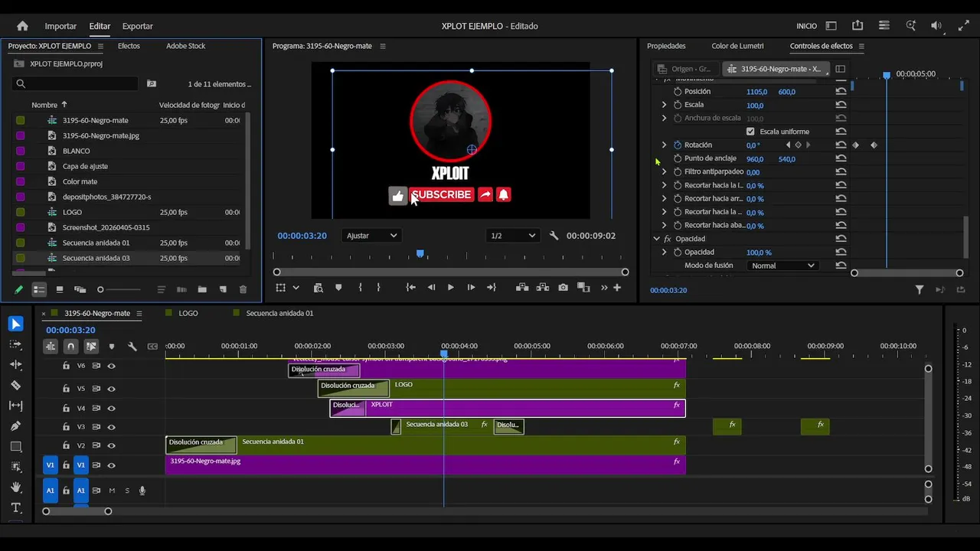This screenshot has width=980, height=551.
Task: Open the Modo de fusión Normal dropdown
Action: 782,266
